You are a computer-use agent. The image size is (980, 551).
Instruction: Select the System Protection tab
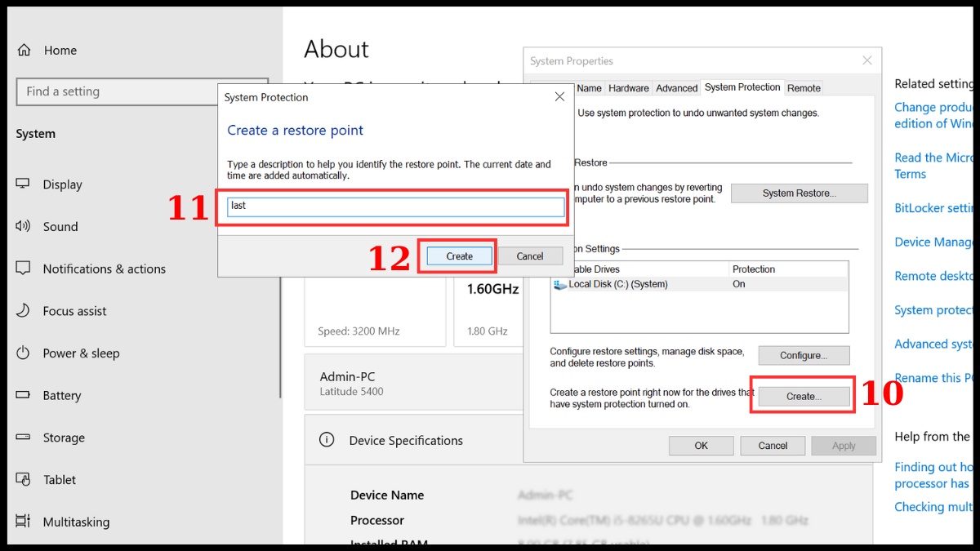pyautogui.click(x=742, y=87)
